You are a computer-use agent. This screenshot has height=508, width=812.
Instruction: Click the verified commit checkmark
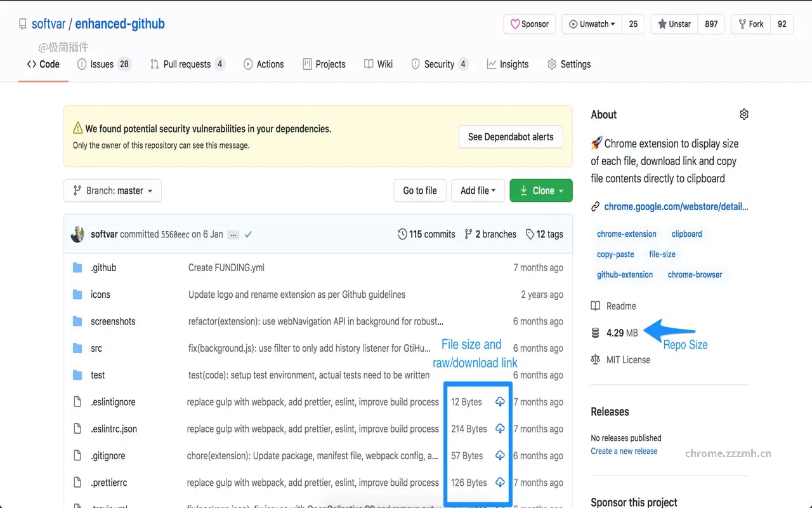(x=247, y=234)
